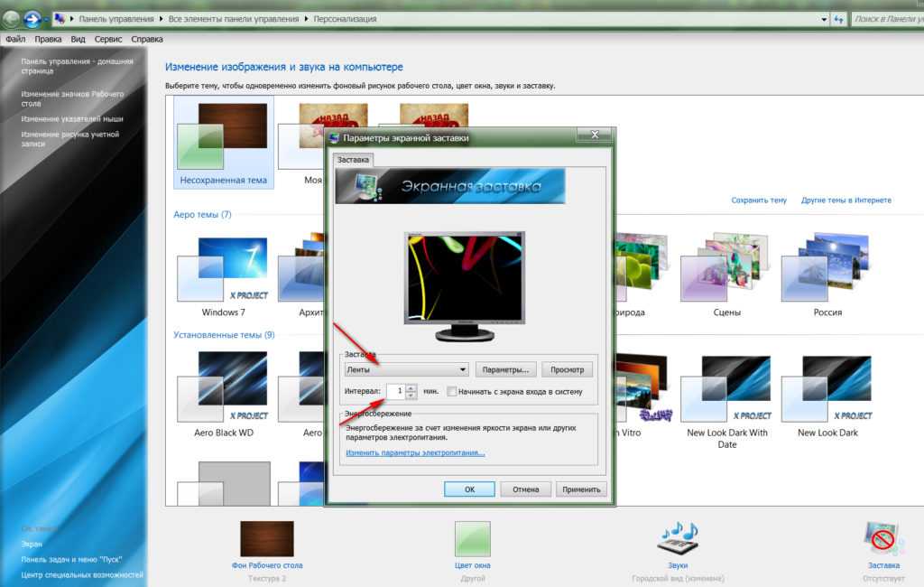Viewport: 924px width, 587px height.
Task: Open the screensaver dropdown showing Ленты
Action: click(406, 369)
